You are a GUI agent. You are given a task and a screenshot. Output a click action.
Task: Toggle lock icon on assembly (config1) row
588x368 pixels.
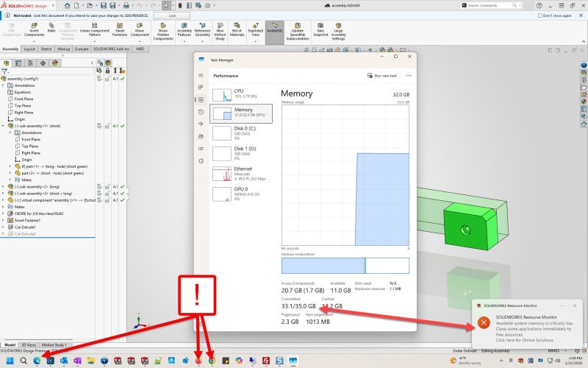click(107, 79)
